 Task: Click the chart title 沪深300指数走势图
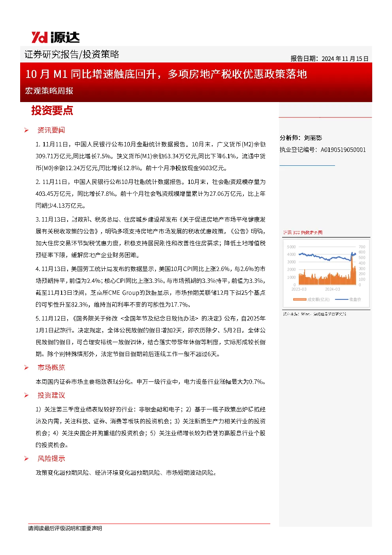(x=303, y=233)
